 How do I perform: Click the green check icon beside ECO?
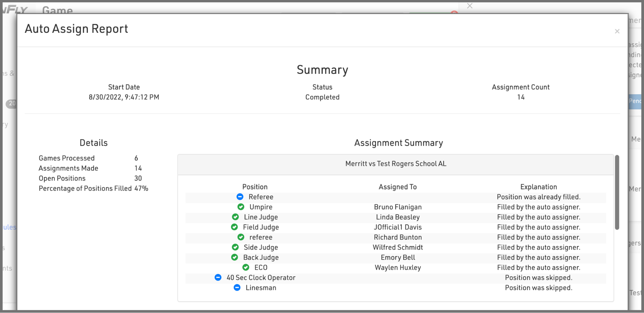(x=246, y=267)
